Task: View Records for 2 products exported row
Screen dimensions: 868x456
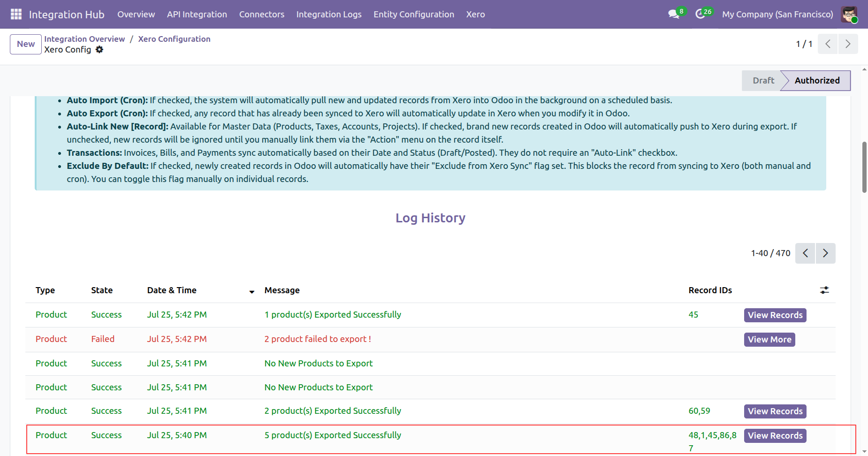Action: [x=775, y=411]
